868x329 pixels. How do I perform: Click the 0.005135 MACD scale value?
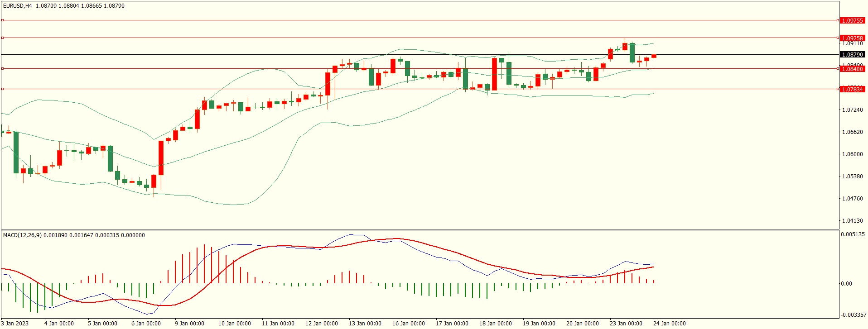(x=853, y=234)
